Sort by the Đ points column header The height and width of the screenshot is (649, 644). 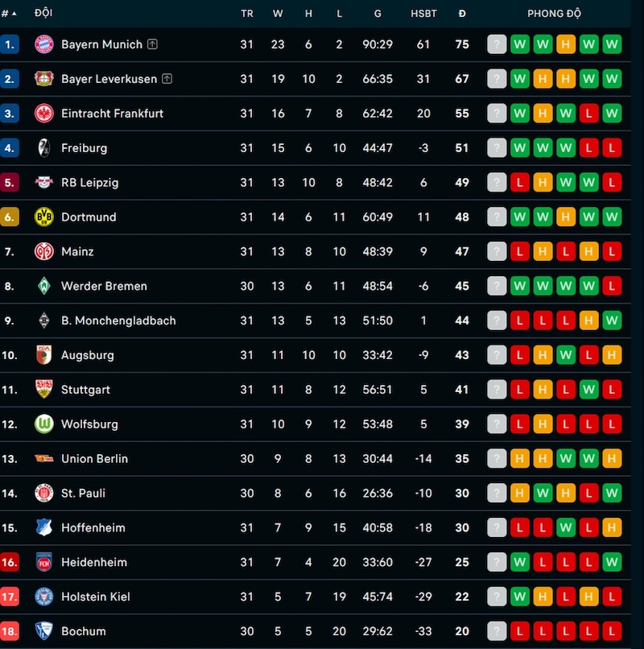pos(462,13)
